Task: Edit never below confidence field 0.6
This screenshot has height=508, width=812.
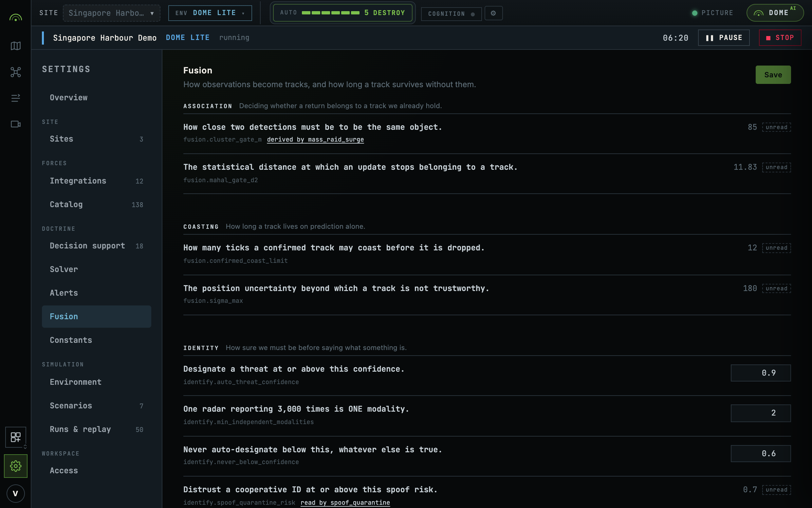Action: point(760,454)
